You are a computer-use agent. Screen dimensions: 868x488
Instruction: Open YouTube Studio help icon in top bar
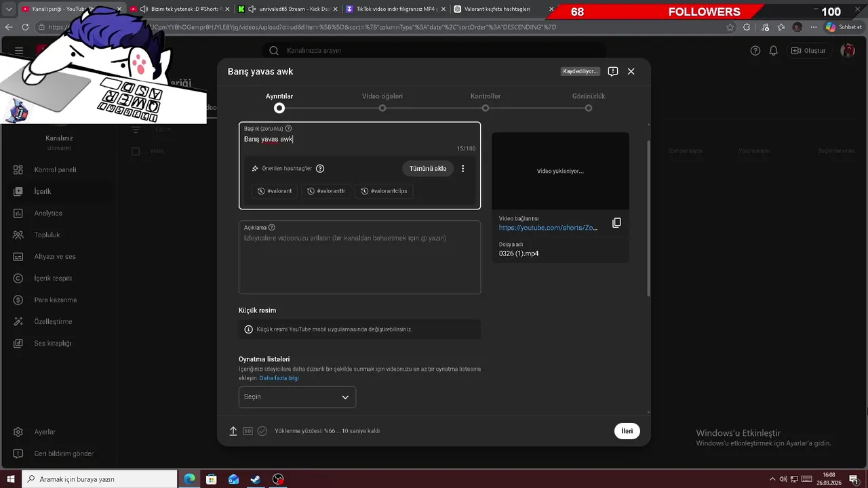coord(755,51)
